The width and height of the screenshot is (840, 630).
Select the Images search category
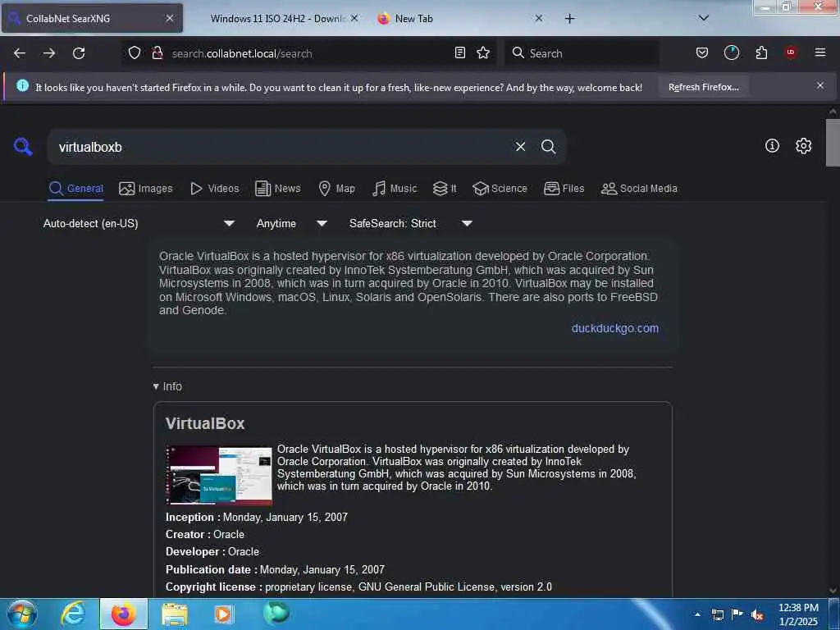pyautogui.click(x=146, y=189)
